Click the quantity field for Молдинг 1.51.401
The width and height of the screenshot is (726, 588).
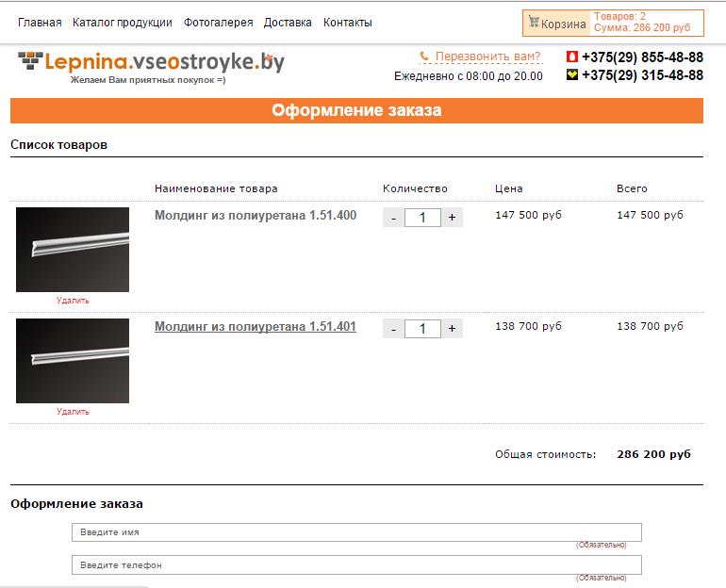click(x=422, y=329)
